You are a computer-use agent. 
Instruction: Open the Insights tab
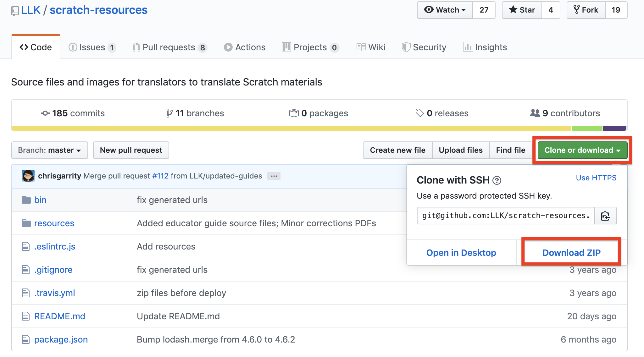tap(485, 47)
